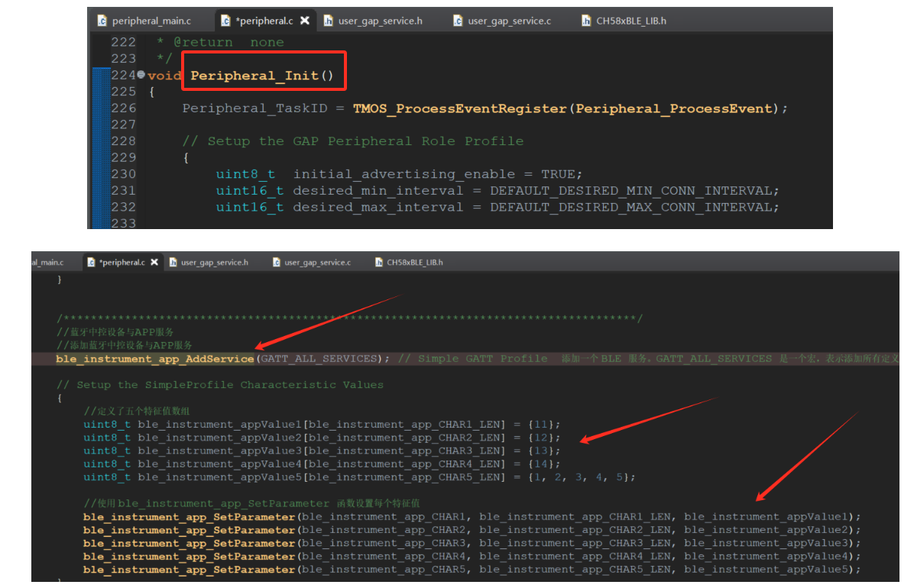
Task: Click line number 230 in the gutter
Action: point(123,173)
